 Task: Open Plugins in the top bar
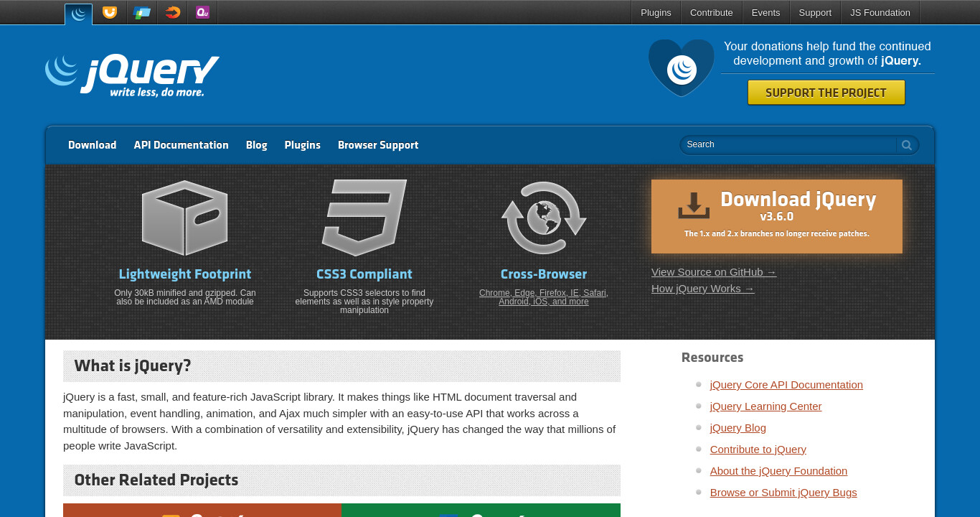[x=656, y=12]
